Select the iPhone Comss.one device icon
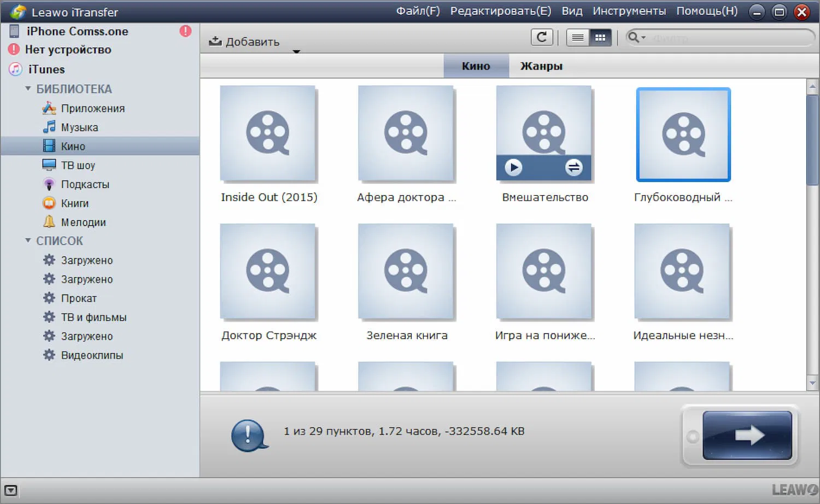 coord(15,31)
